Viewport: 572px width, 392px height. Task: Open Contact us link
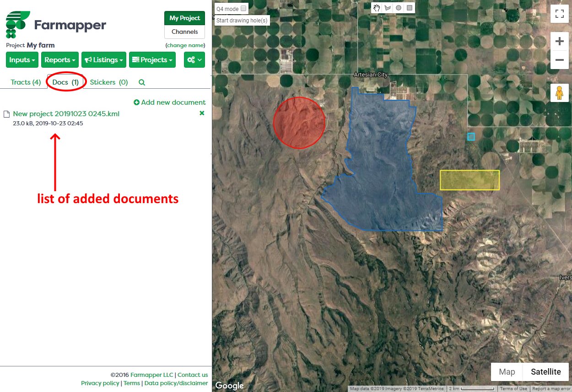click(x=193, y=375)
